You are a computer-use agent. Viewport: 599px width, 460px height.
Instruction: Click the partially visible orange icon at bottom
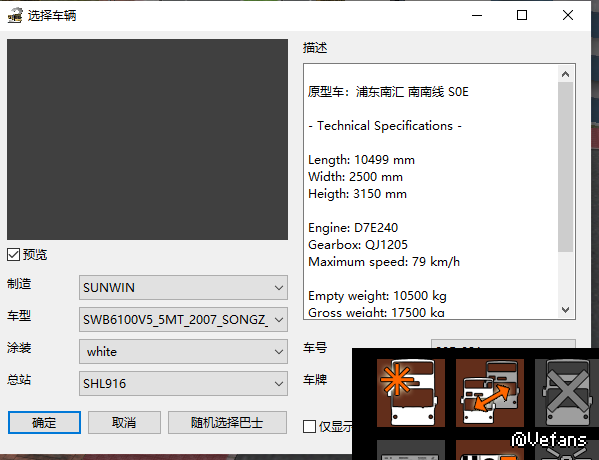click(490, 450)
